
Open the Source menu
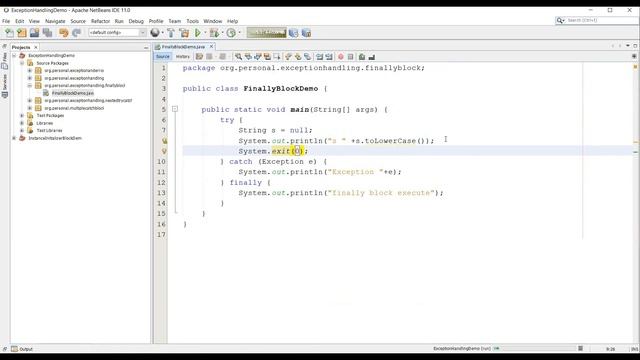coord(78,21)
